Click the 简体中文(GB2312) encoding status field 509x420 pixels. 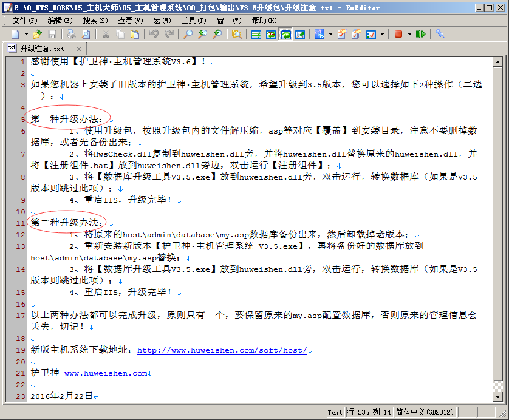425,412
